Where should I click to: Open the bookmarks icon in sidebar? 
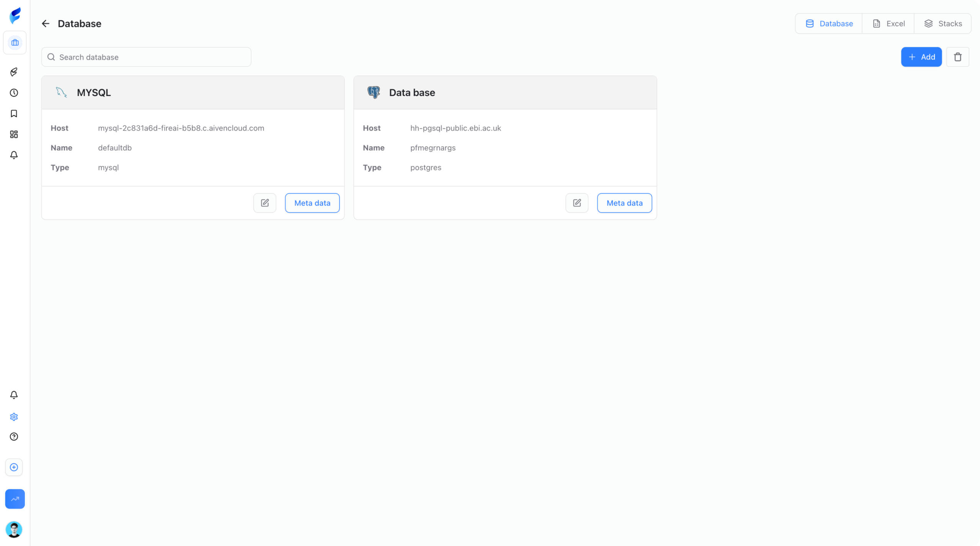click(x=14, y=114)
